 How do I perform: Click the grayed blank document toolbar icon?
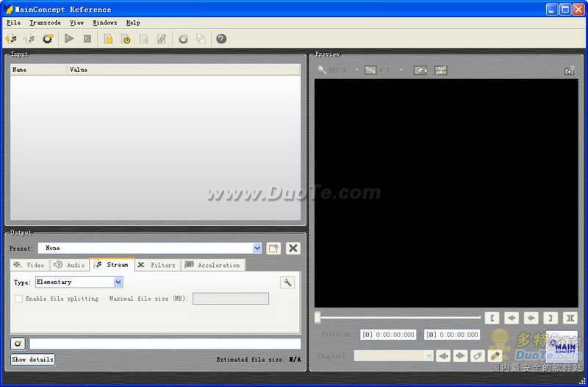click(x=143, y=39)
